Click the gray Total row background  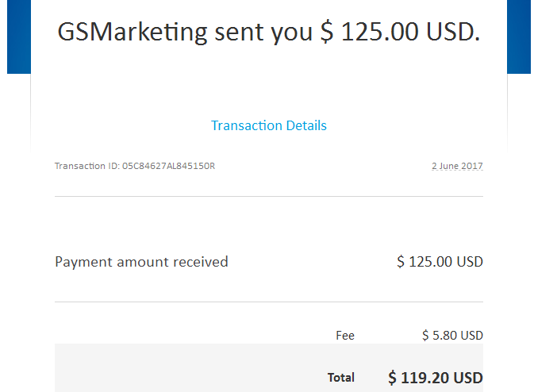coord(190,368)
